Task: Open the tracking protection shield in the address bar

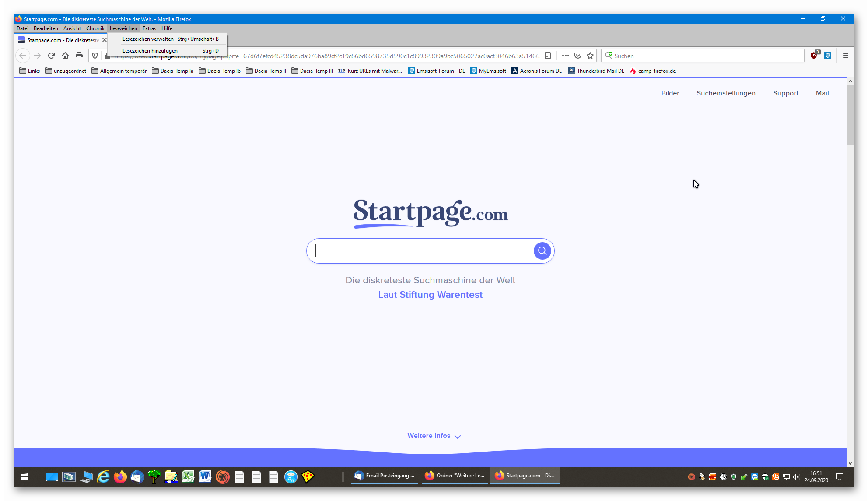Action: [x=95, y=56]
